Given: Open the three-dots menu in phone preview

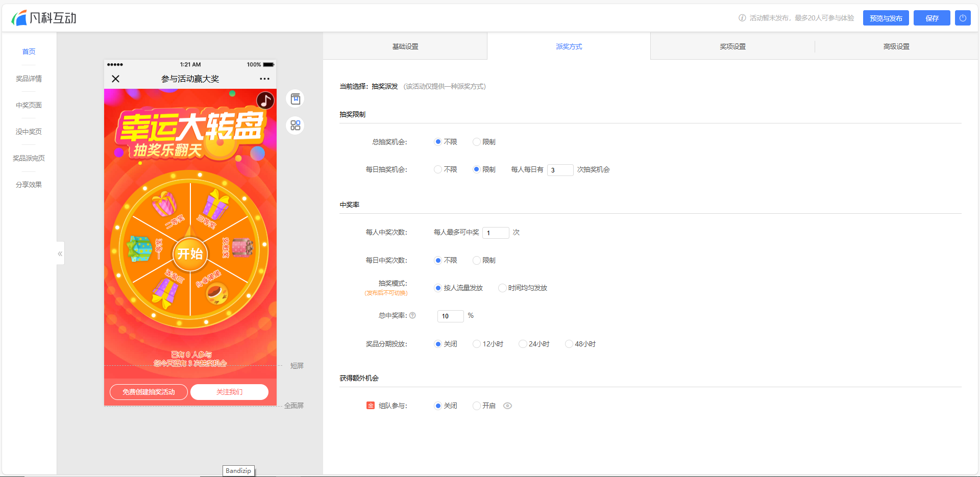Looking at the screenshot, I should click(x=264, y=79).
